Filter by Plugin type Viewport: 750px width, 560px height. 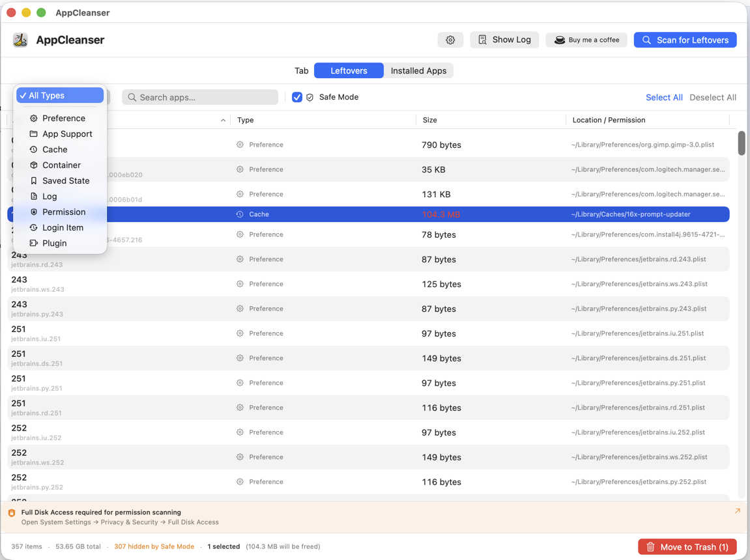click(x=60, y=243)
